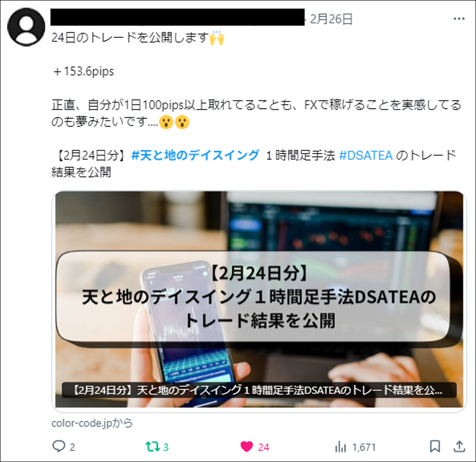Open the reply speech bubble icon

click(59, 446)
